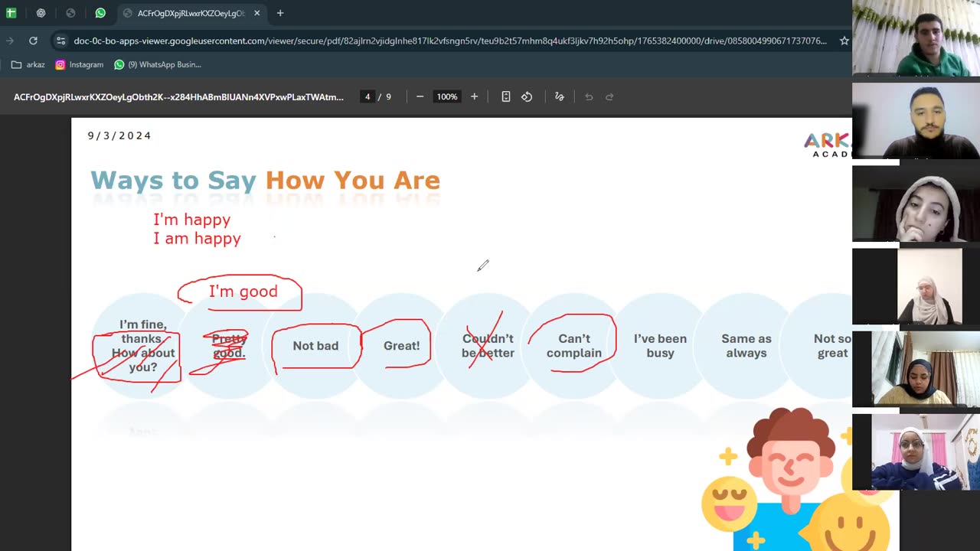This screenshot has height=551, width=980.
Task: Select the bearded man participant video
Action: (916, 120)
